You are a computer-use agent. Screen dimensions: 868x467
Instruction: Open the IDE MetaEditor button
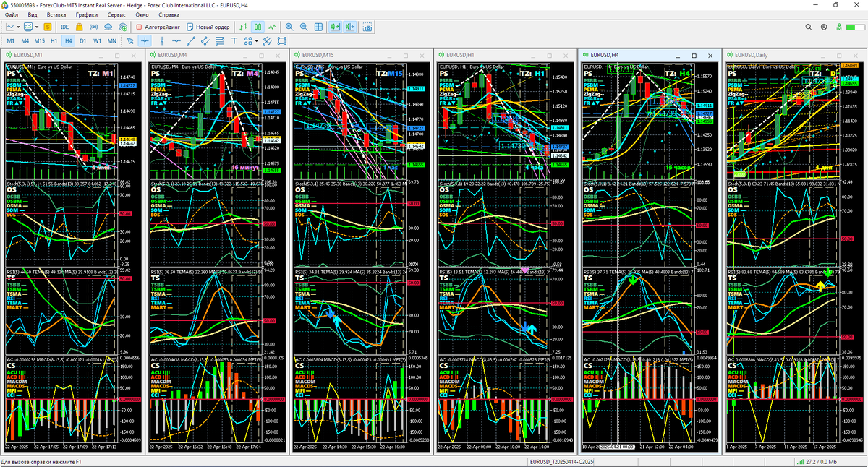coord(65,27)
